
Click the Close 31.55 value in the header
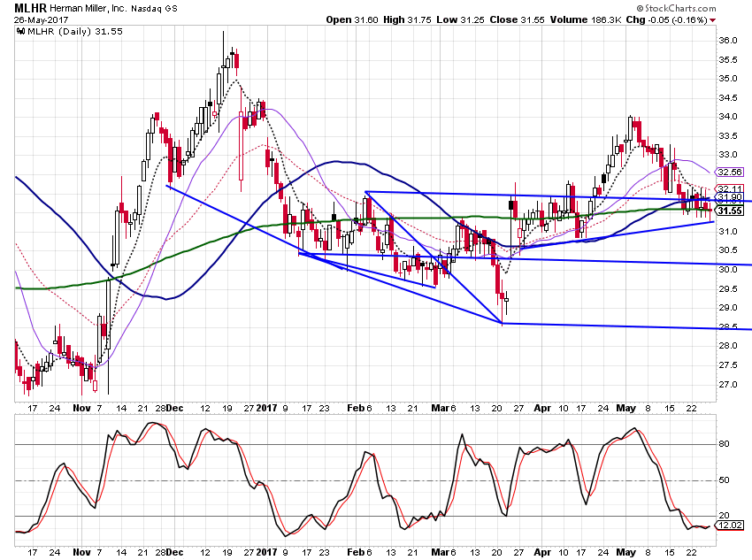517,19
